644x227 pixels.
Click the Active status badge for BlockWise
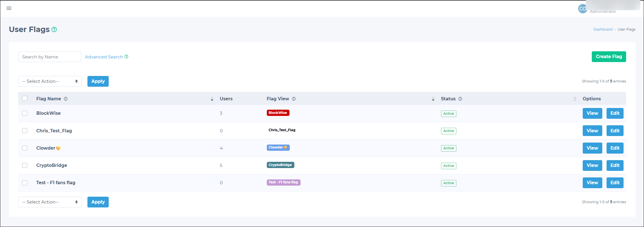tap(448, 114)
